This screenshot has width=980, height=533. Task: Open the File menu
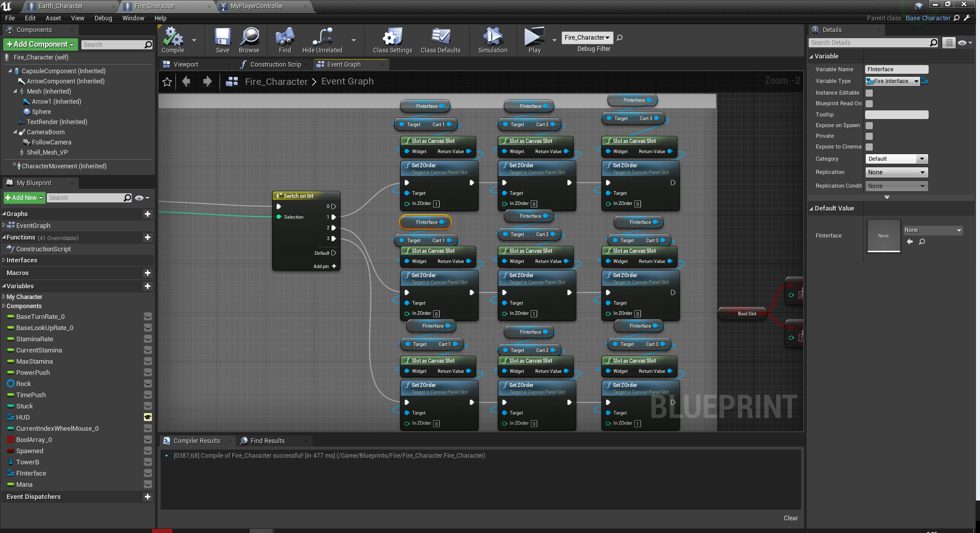click(10, 18)
